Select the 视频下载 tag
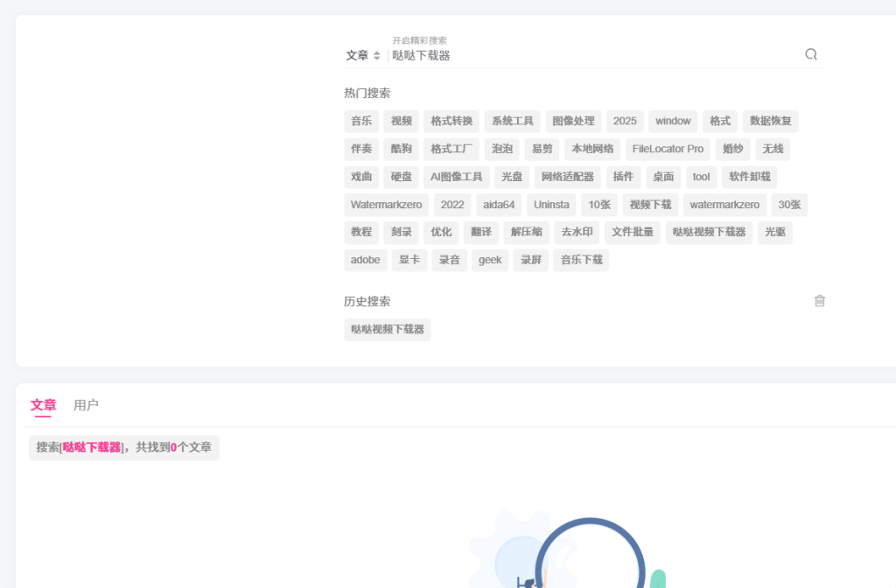 pos(650,205)
